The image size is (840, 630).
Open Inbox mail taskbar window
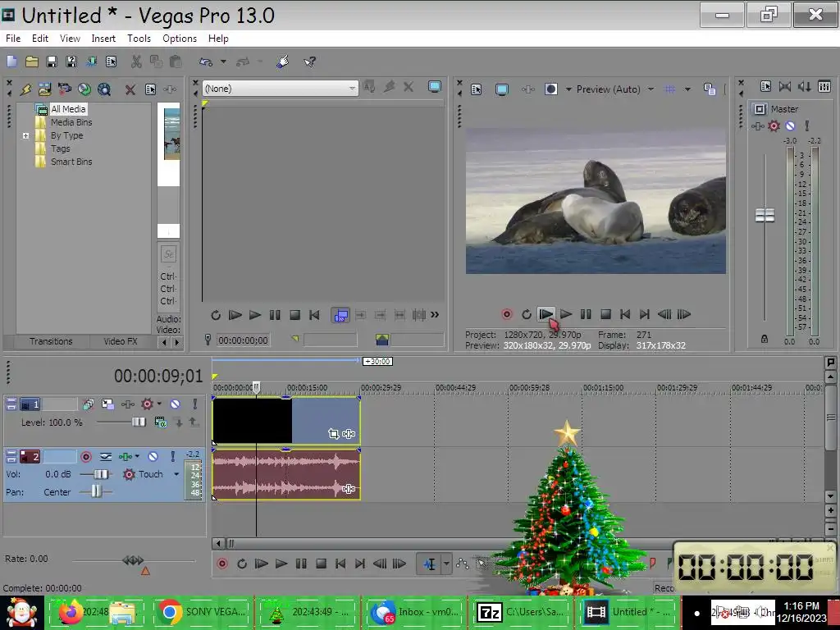coord(414,612)
